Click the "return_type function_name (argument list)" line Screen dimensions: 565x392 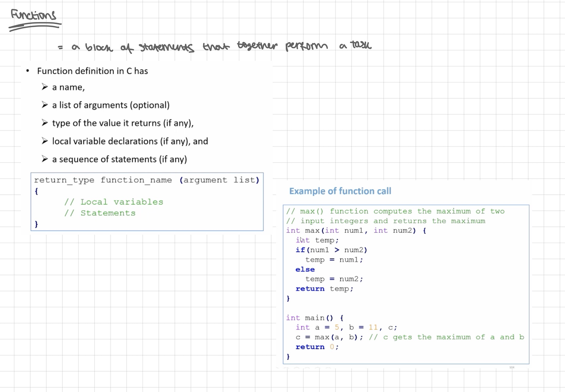pyautogui.click(x=147, y=180)
